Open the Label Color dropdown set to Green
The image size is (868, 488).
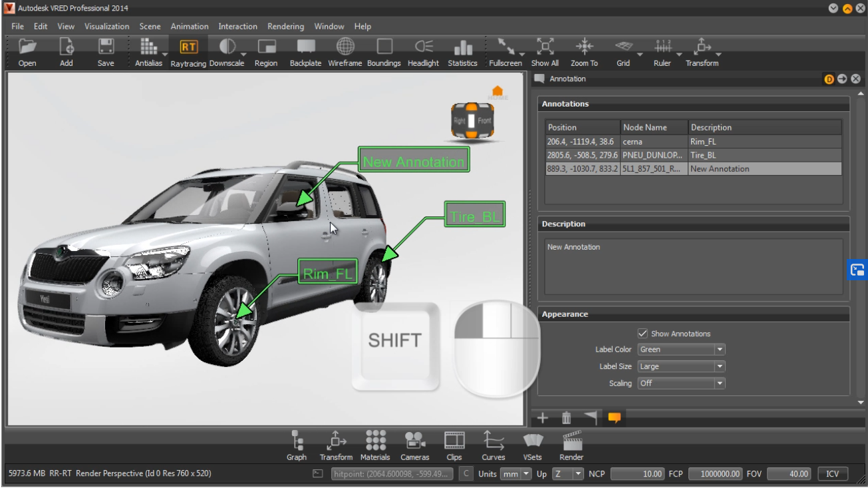coord(681,350)
